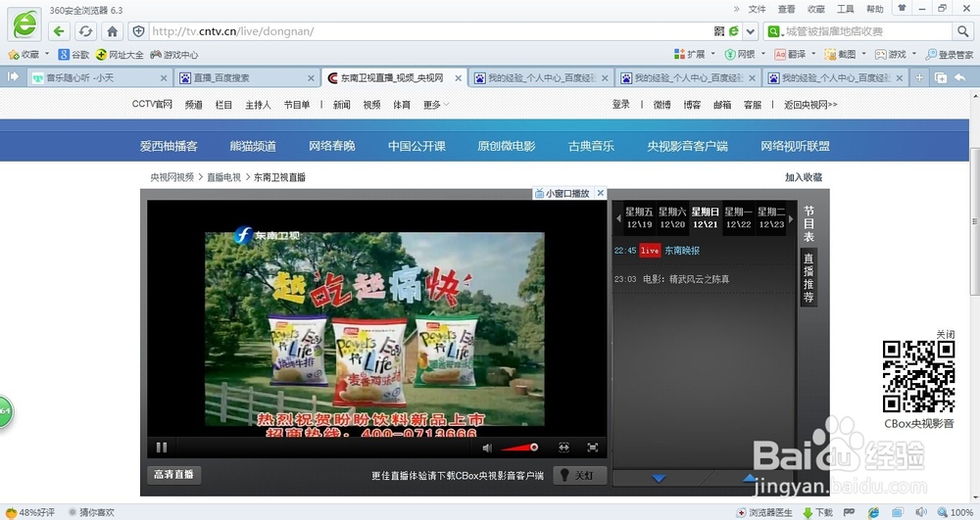This screenshot has width=980, height=520.
Task: Click the URL address input field
Action: pyautogui.click(x=430, y=31)
